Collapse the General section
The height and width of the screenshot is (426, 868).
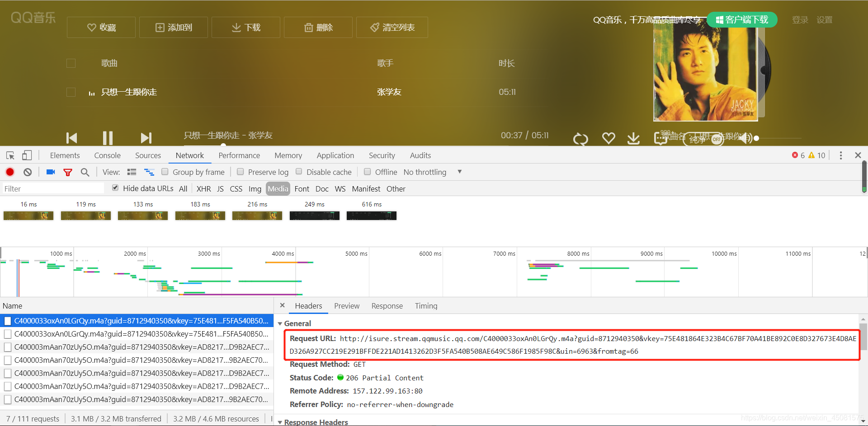point(280,323)
